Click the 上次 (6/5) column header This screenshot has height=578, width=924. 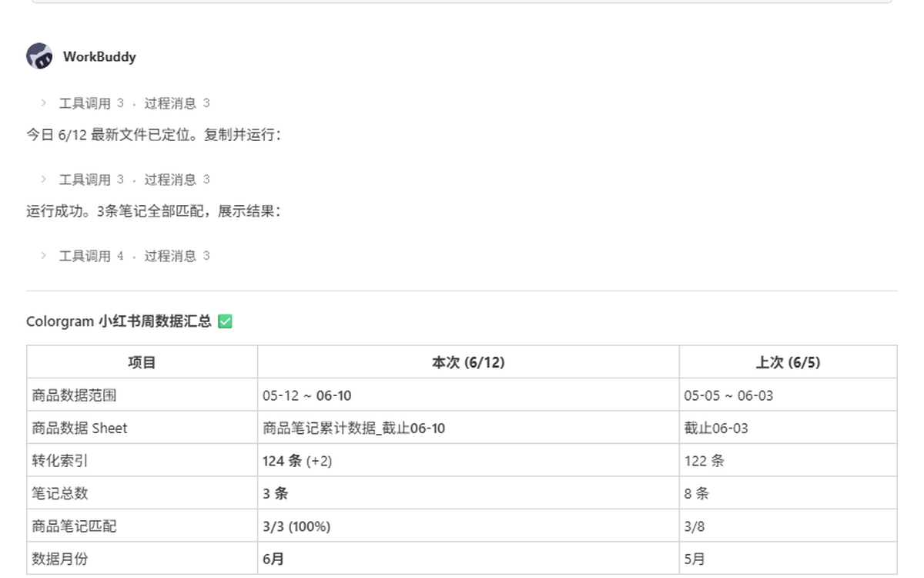[x=788, y=362]
